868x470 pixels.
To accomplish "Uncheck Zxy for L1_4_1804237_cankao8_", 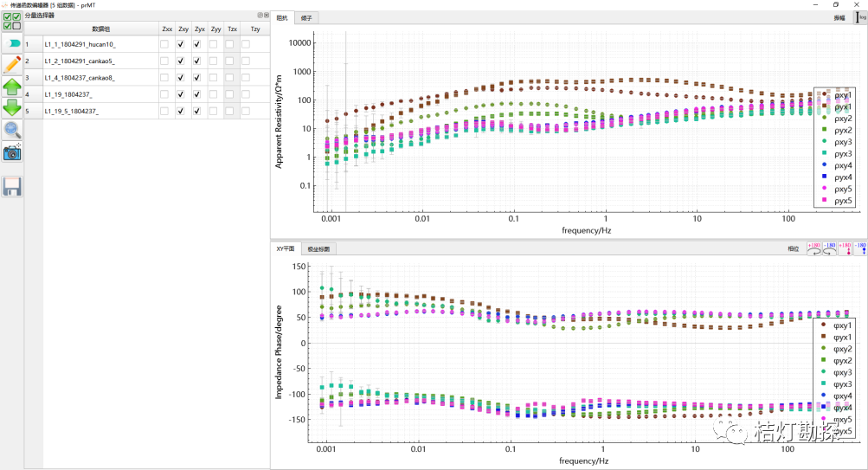I will pos(181,78).
